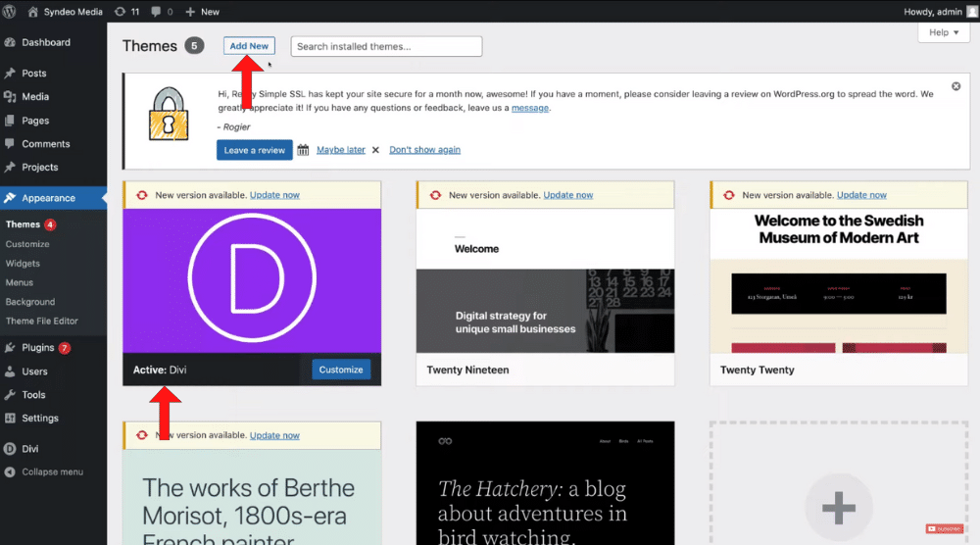Expand the Help dropdown
This screenshot has width=980, height=545.
[x=943, y=32]
